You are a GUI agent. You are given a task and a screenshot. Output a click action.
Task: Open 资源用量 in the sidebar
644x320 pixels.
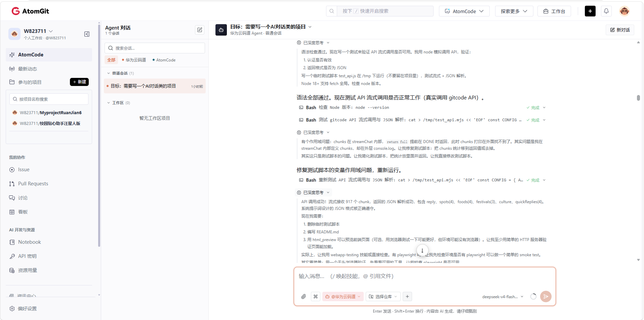28,270
